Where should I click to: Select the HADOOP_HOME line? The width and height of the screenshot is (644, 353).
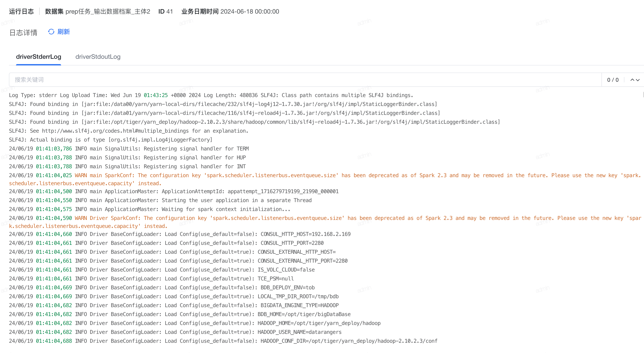click(x=195, y=323)
